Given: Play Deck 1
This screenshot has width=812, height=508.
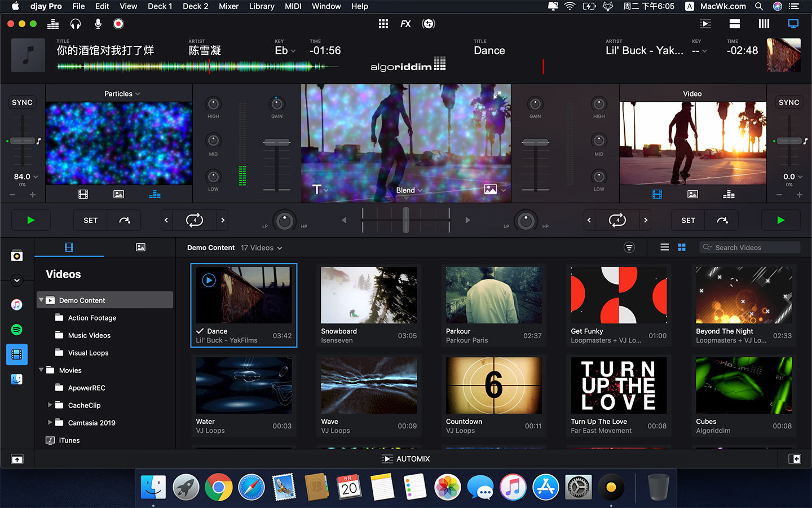Looking at the screenshot, I should [x=31, y=220].
